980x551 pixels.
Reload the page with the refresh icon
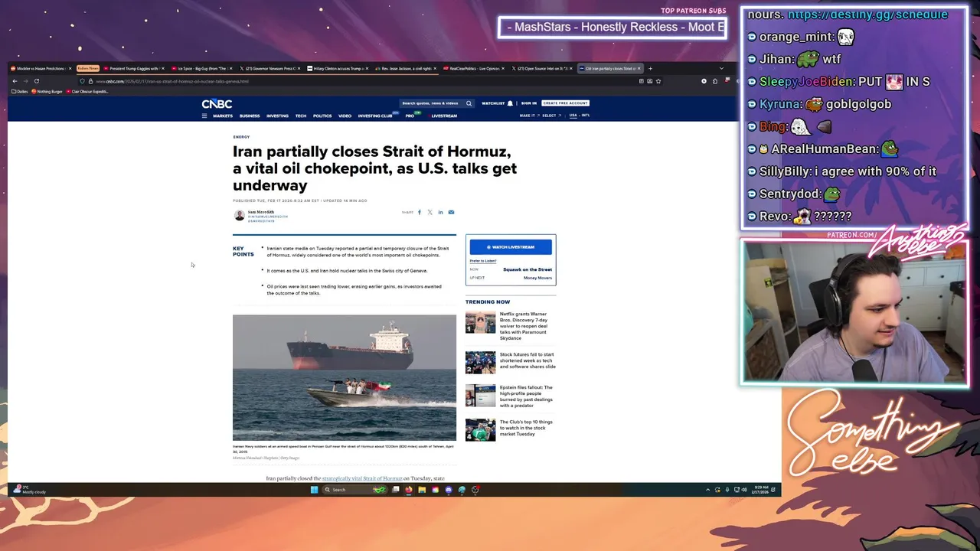tap(36, 81)
